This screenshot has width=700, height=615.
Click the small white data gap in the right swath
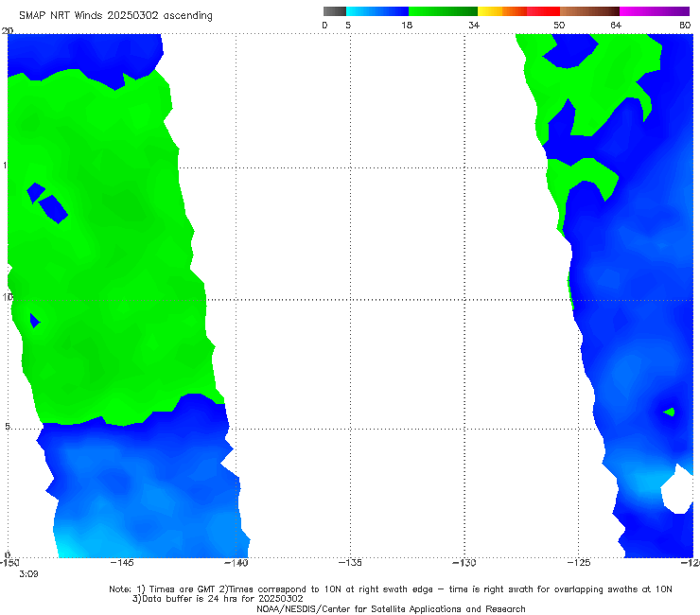677,490
